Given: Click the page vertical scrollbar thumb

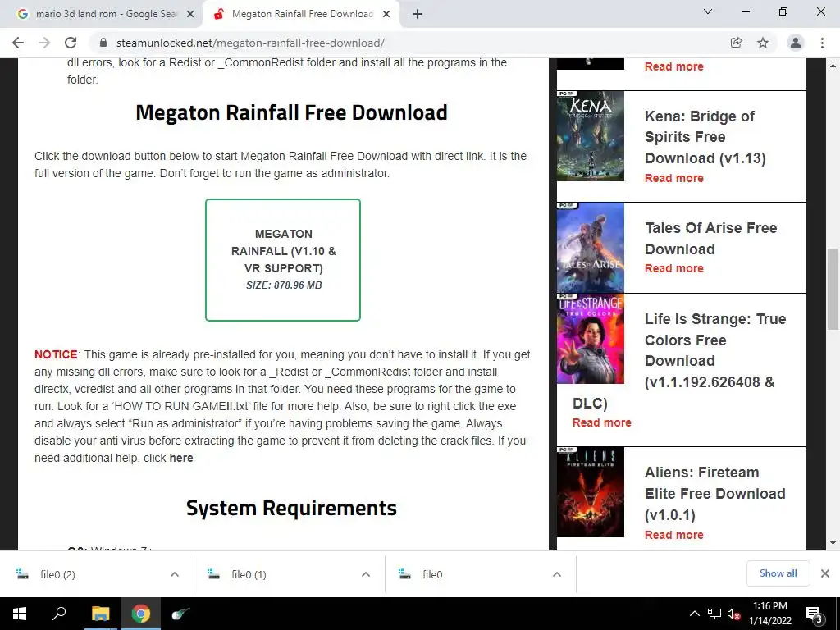Looking at the screenshot, I should (x=833, y=290).
